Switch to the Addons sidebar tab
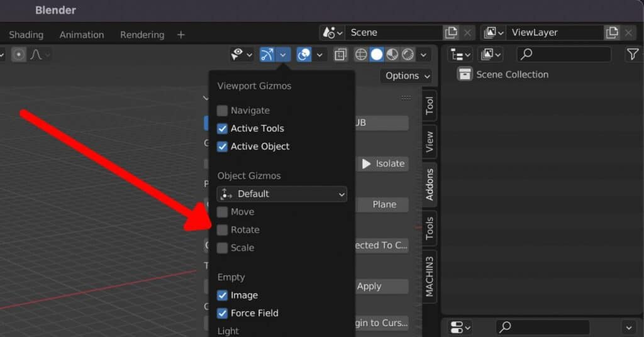 pyautogui.click(x=429, y=184)
